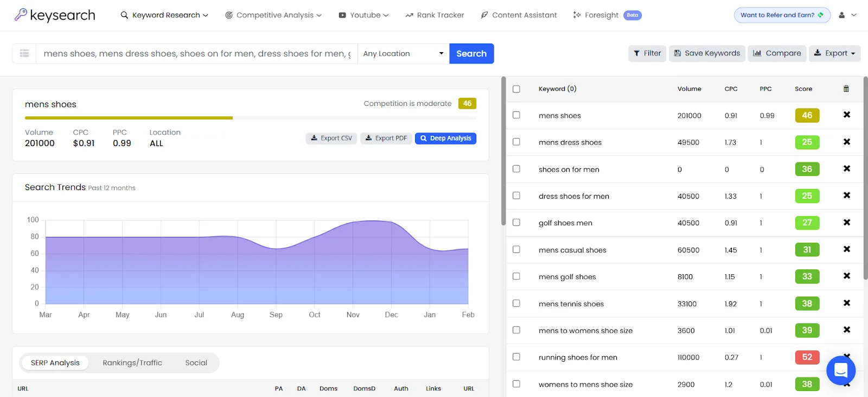Screen dimensions: 868x397
Task: Remove the mens dress shoes row
Action: click(847, 142)
